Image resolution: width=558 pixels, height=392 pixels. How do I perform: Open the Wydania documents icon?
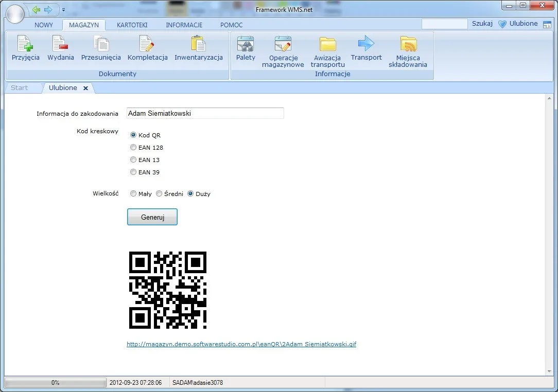(x=61, y=48)
